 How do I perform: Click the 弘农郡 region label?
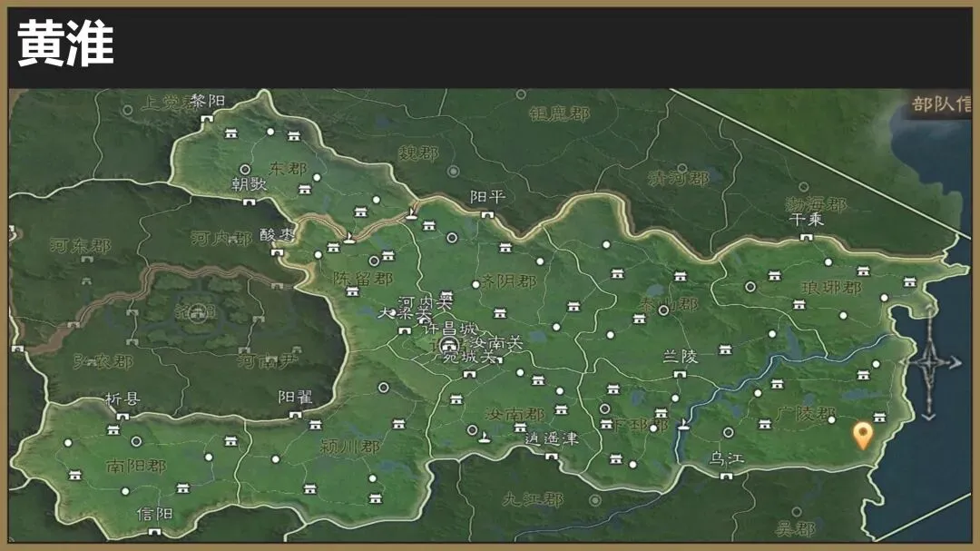coord(103,361)
